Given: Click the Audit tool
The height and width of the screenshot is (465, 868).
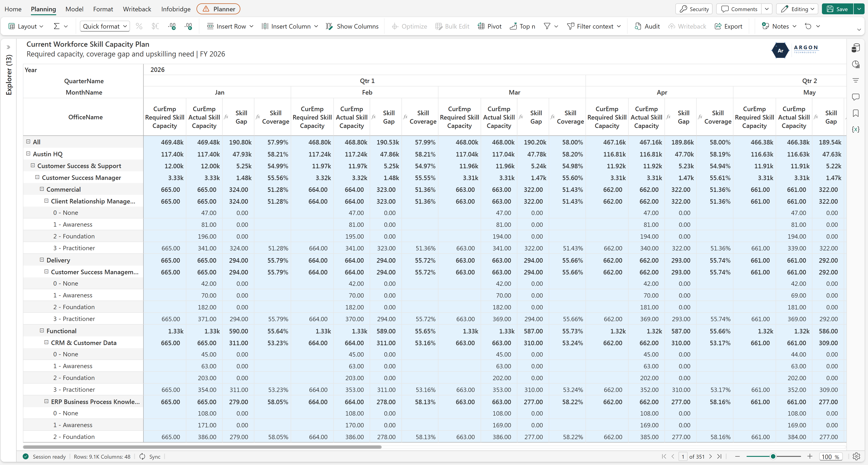Looking at the screenshot, I should click(x=647, y=26).
